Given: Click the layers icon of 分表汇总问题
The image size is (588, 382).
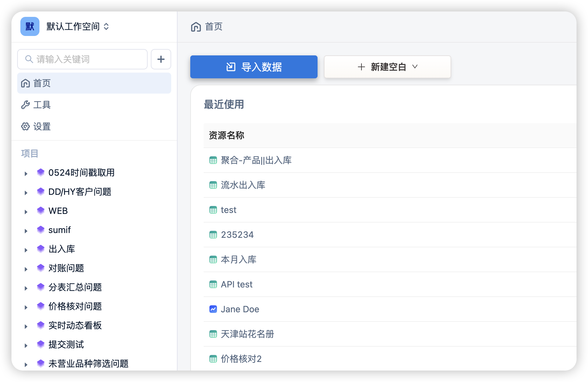Looking at the screenshot, I should (x=41, y=287).
